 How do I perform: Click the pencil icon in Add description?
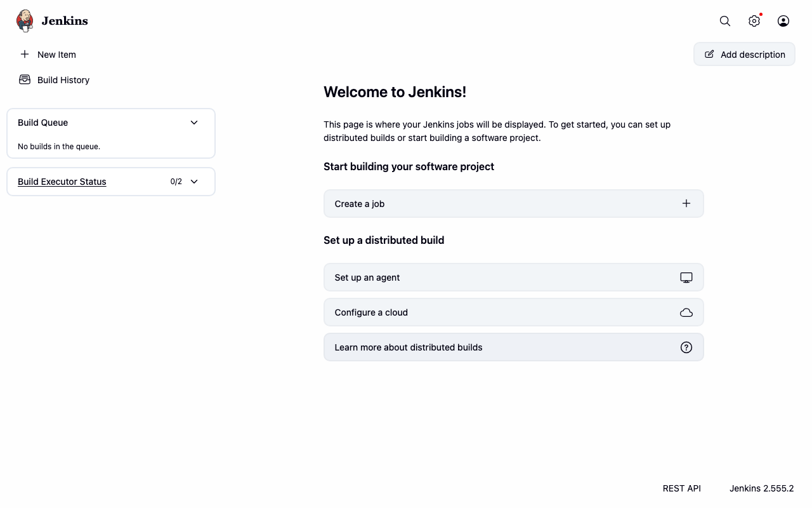pos(709,54)
